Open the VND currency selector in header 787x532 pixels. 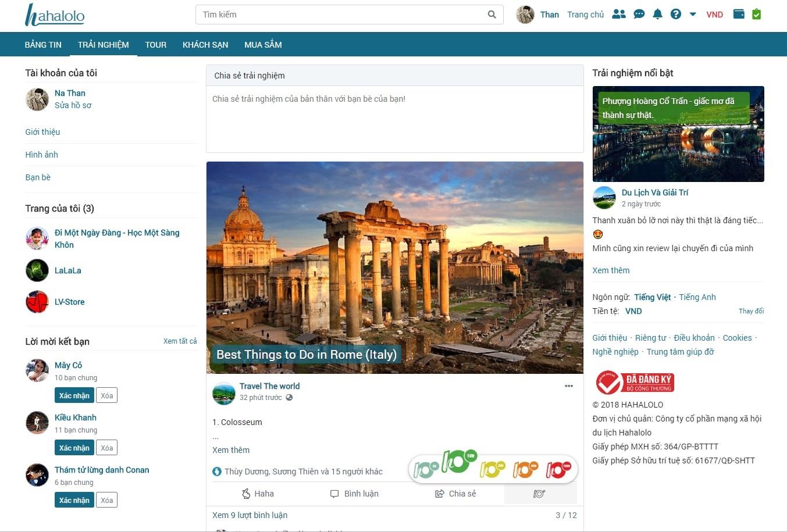coord(714,15)
